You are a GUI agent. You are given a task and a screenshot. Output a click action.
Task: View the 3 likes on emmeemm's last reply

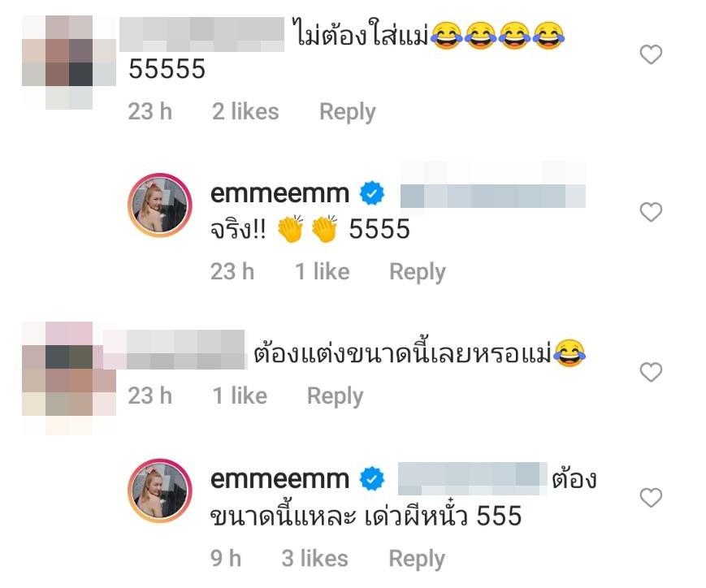coord(314,559)
